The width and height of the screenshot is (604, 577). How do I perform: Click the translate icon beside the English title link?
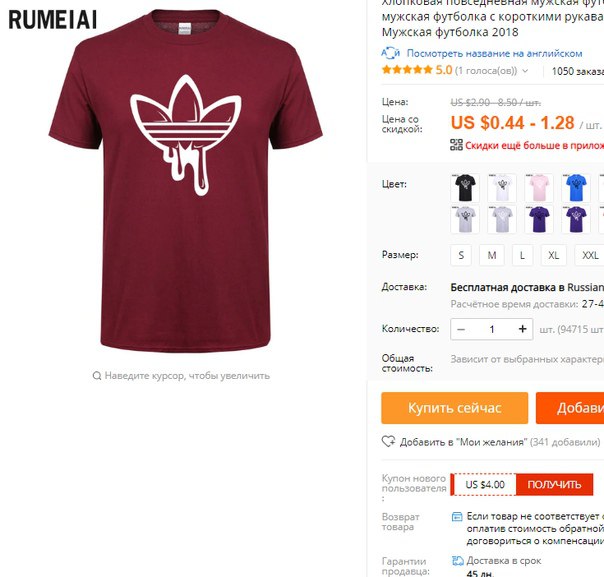coord(391,53)
